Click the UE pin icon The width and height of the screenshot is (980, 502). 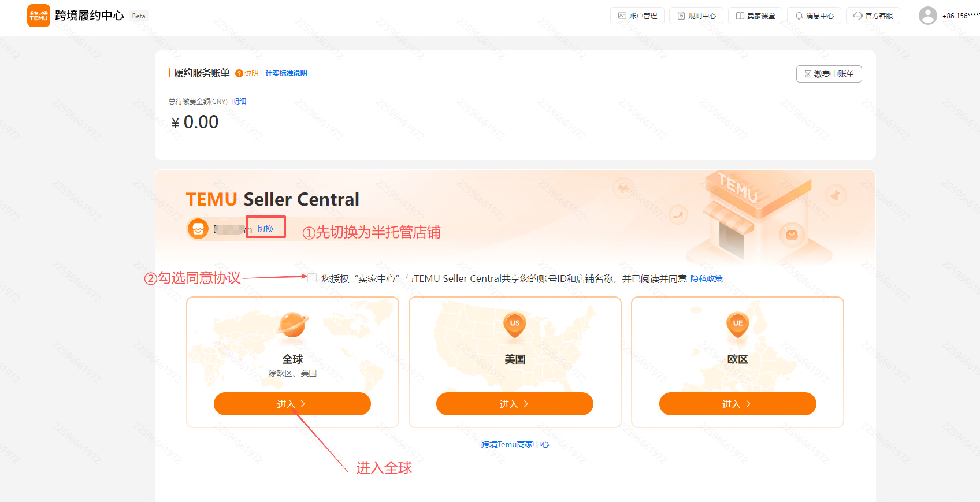point(738,325)
